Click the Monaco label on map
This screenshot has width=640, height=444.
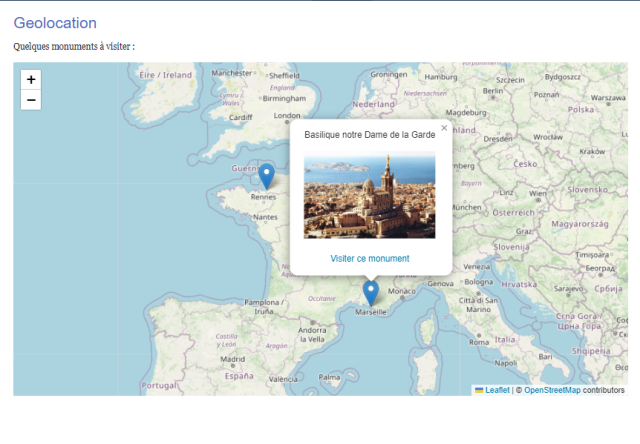click(402, 291)
